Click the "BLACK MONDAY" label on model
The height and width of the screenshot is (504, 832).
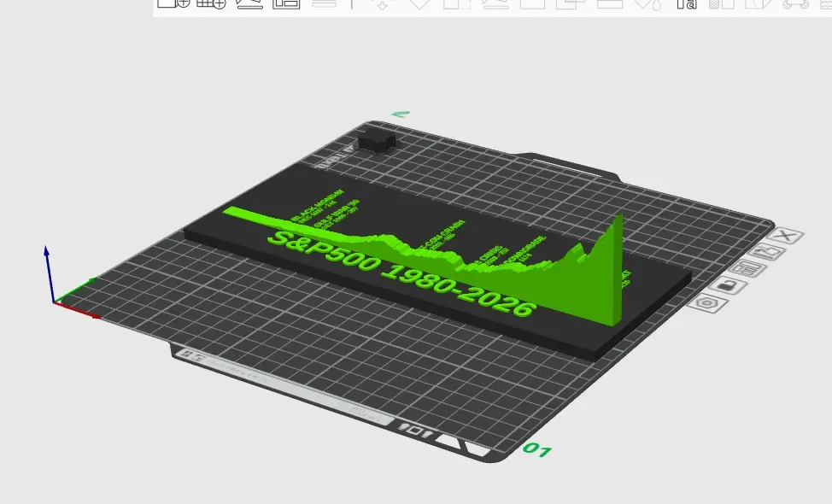(319, 204)
